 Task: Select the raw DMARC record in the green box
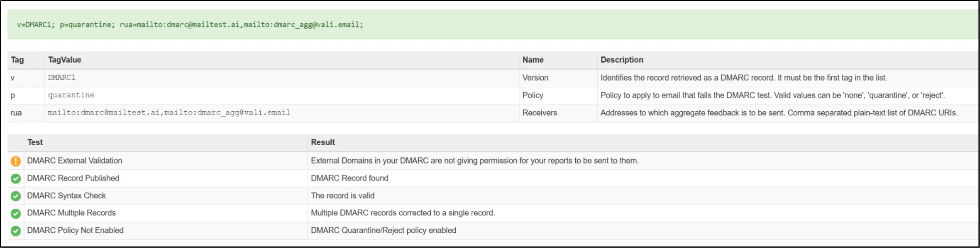point(190,24)
